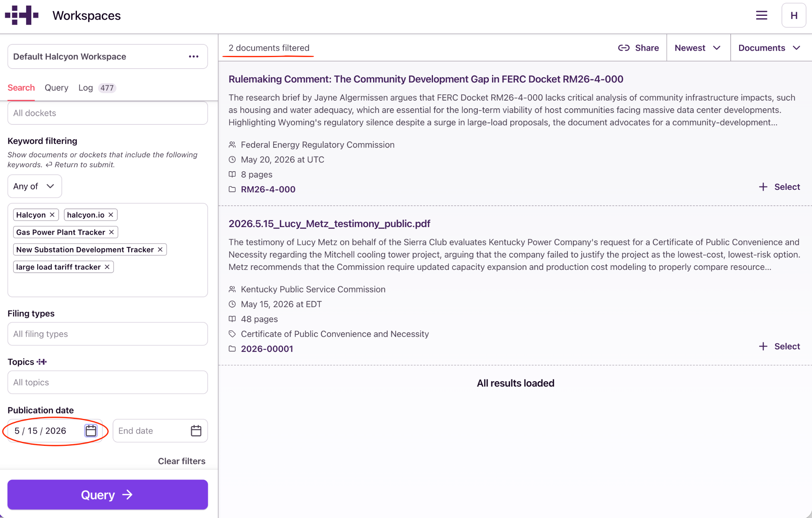This screenshot has height=518, width=812.
Task: Click the Clear filters link
Action: pyautogui.click(x=182, y=461)
